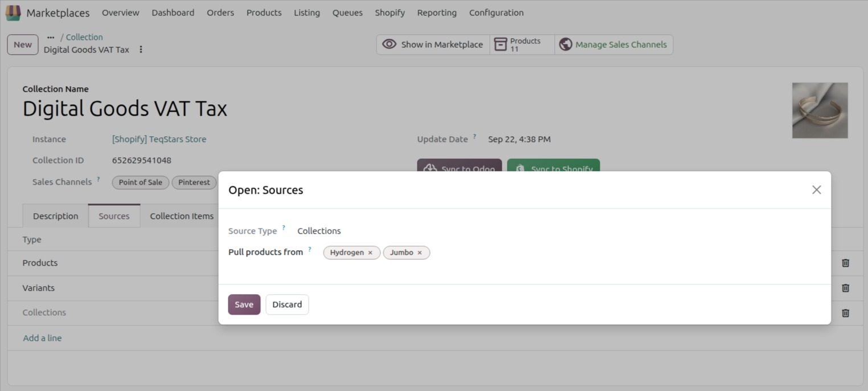This screenshot has height=391, width=868.
Task: Open the Products menu
Action: (x=264, y=13)
